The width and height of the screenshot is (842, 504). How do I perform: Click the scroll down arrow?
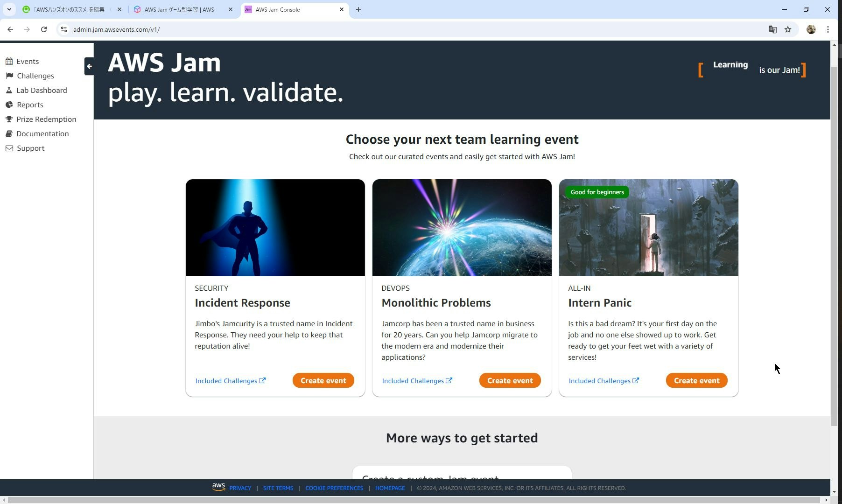point(834,492)
